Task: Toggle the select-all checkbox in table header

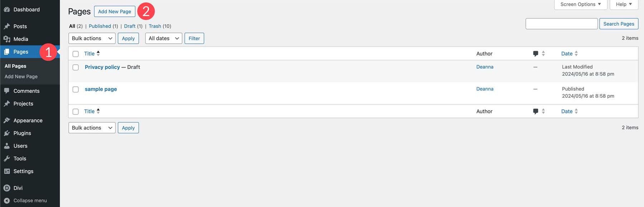Action: pyautogui.click(x=75, y=54)
